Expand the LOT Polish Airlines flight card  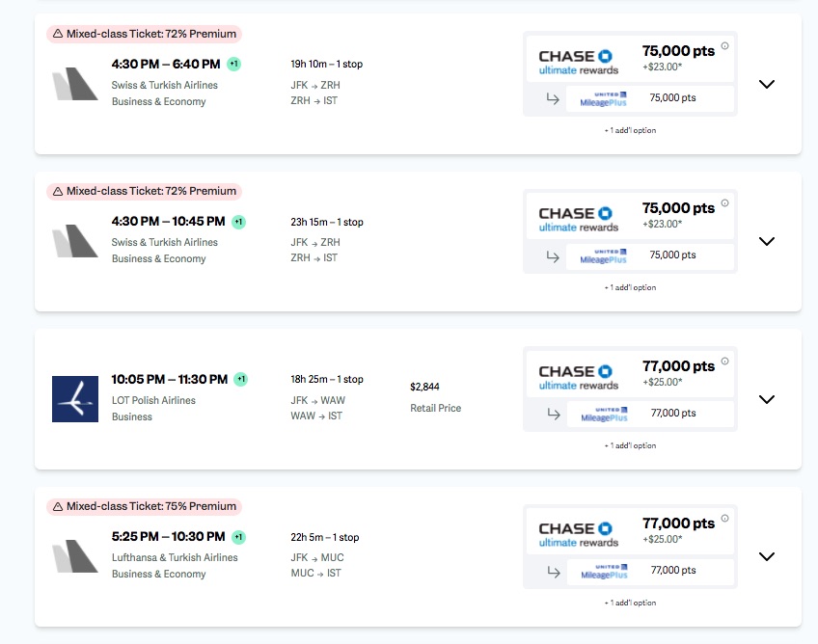[767, 399]
